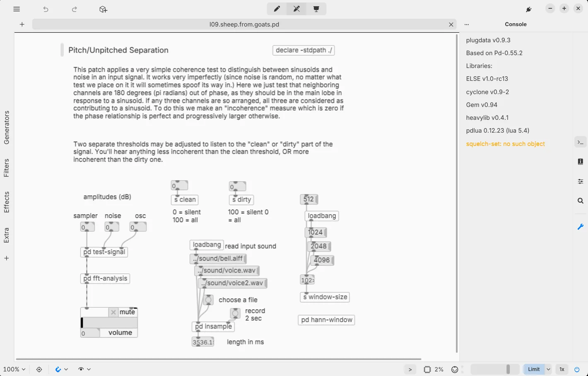The width and height of the screenshot is (588, 376).
Task: Adjust the main output volume slider
Action: pyautogui.click(x=495, y=369)
